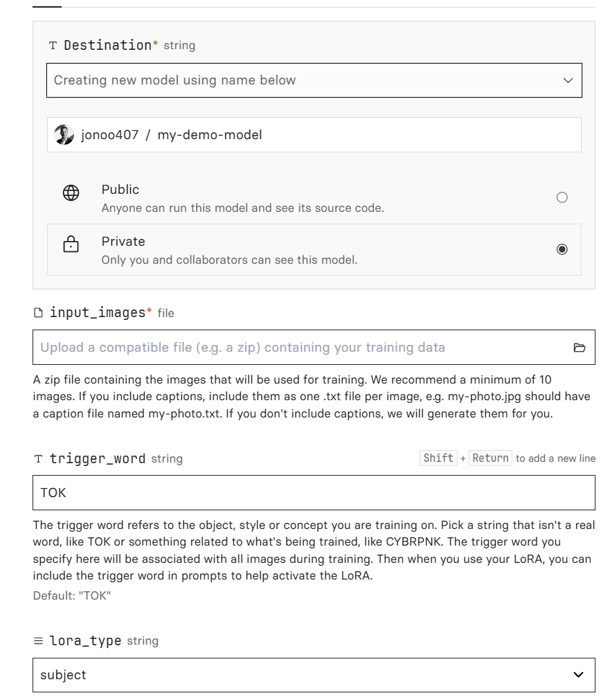Viewport: 610px width, 700px height.
Task: Click the list icon beside lora_type
Action: pyautogui.click(x=39, y=641)
